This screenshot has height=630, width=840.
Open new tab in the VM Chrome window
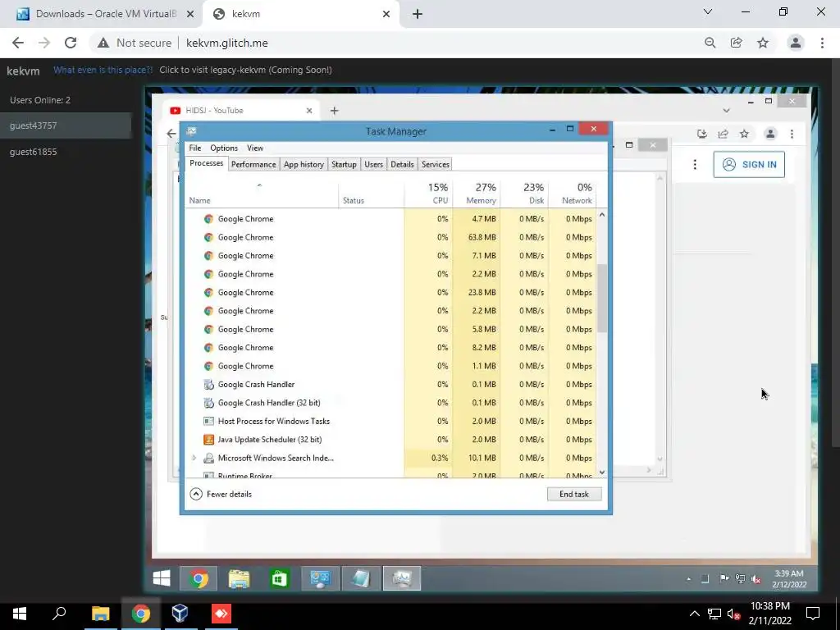tap(335, 111)
